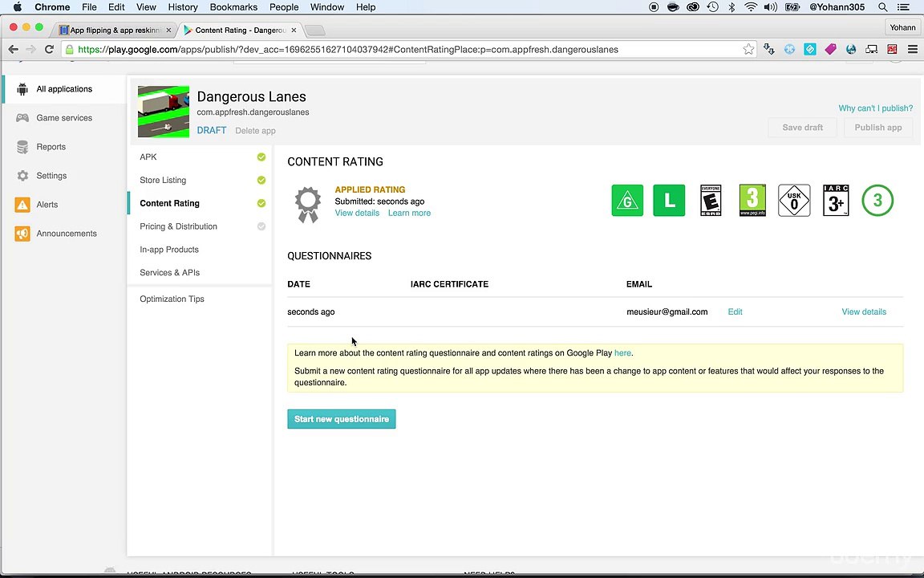Open Wi-Fi status menu
Screen dimensions: 924x578
750,7
